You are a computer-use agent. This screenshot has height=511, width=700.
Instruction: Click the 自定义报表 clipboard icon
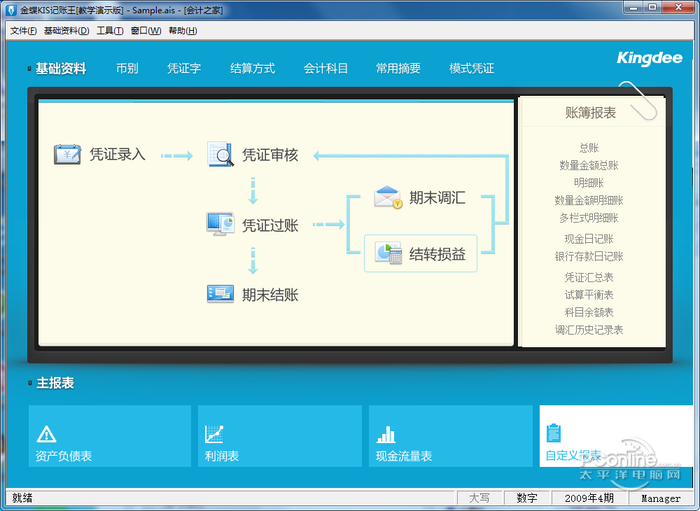(x=554, y=433)
